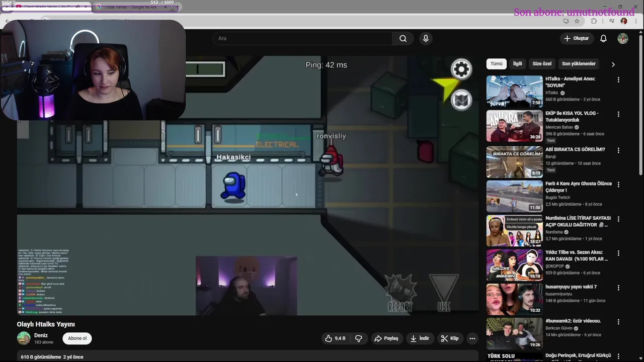Open the Deniz channel avatar
The image size is (644, 362).
pos(24,338)
